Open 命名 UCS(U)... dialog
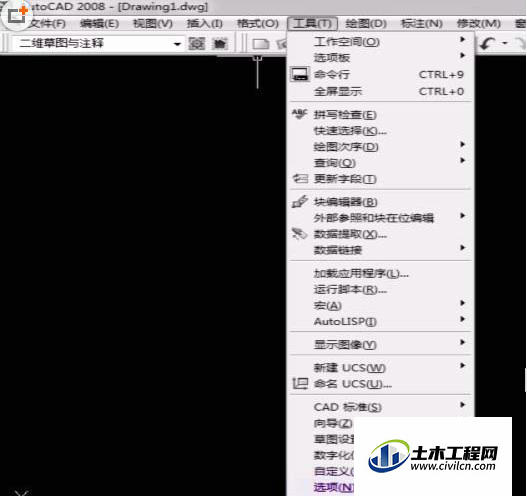 381,384
